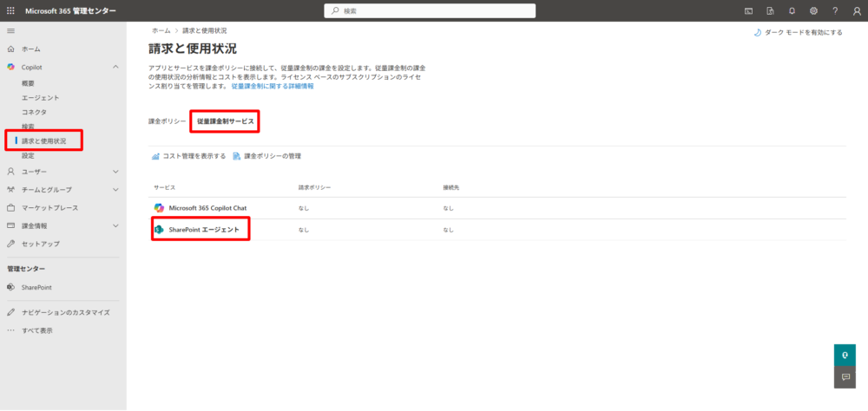Expand the ユーザー navigation section
The image size is (868, 411).
[115, 172]
